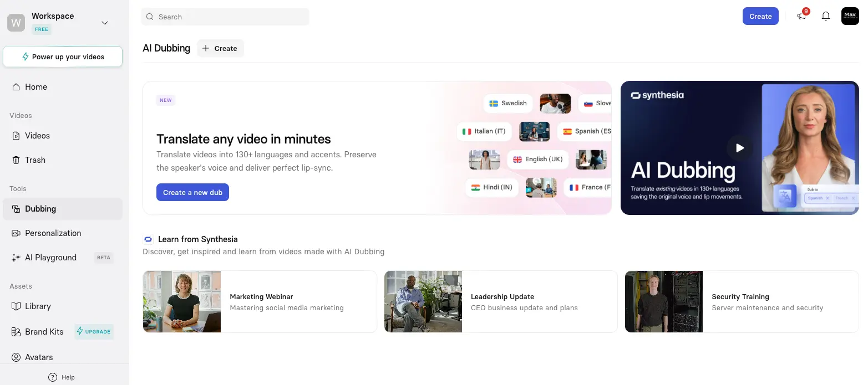Open the Workspace switcher dropdown chevron
The image size is (868, 385).
click(x=105, y=23)
